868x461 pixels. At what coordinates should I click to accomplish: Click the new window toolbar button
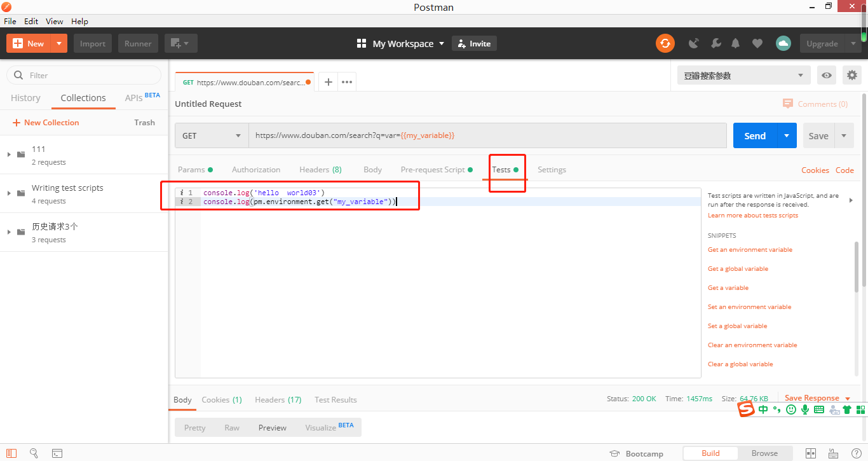coord(181,43)
